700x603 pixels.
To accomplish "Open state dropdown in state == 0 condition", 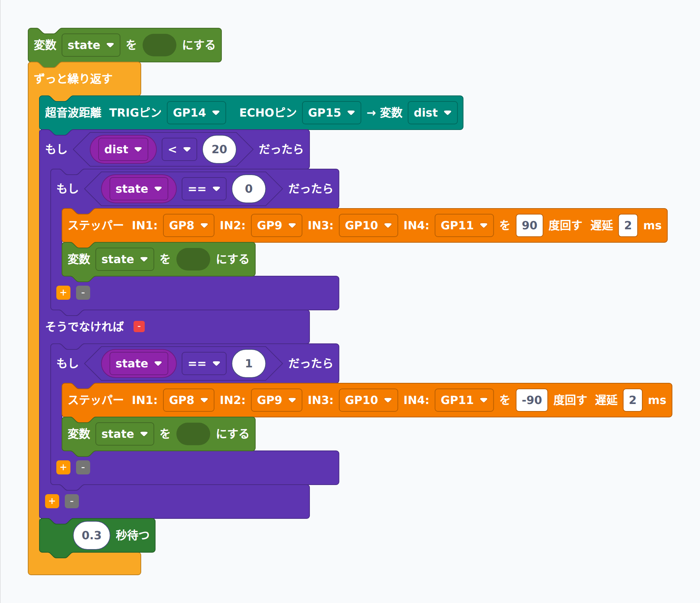I will click(139, 189).
